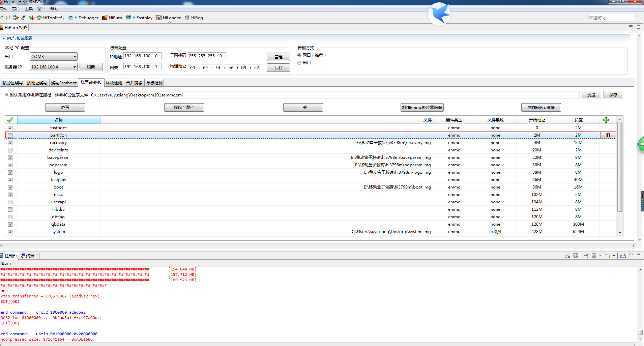Viewport: 644px width, 346px height.
Task: Click the 上载 upload button
Action: (303, 107)
